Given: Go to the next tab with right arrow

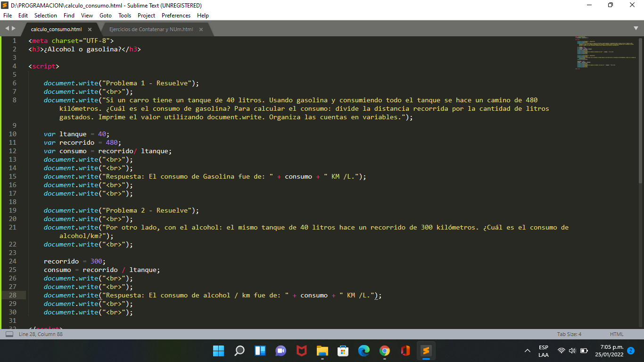Looking at the screenshot, I should (x=13, y=29).
